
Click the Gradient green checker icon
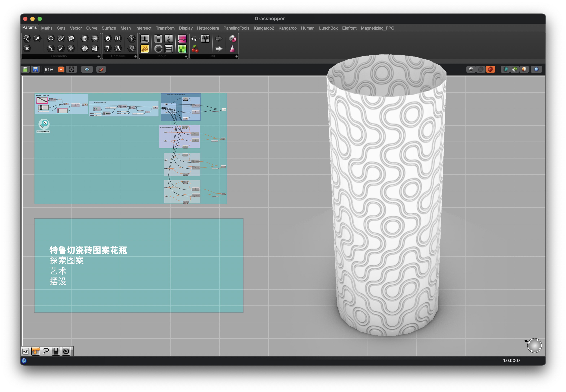click(182, 49)
